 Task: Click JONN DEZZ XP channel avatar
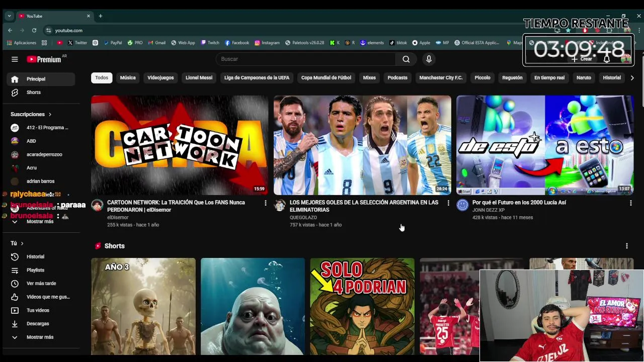pyautogui.click(x=462, y=205)
